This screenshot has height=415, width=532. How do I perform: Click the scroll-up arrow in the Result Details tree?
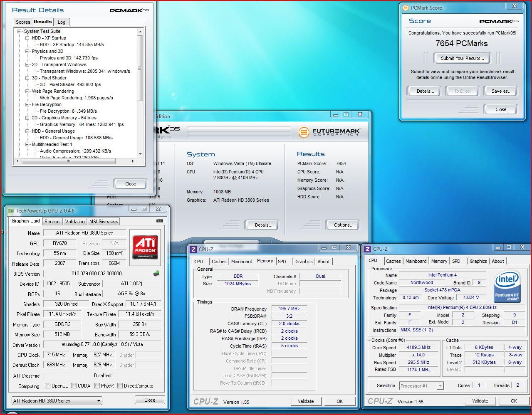(140, 32)
